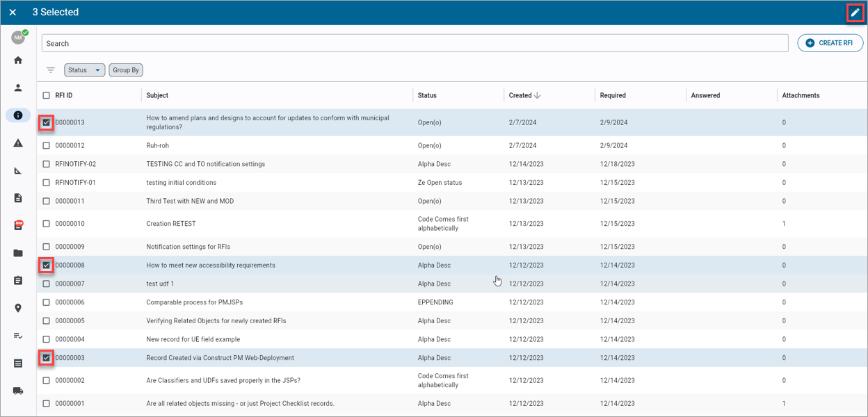Image resolution: width=868 pixels, height=417 pixels.
Task: Open the delivery truck sidebar icon
Action: (18, 391)
